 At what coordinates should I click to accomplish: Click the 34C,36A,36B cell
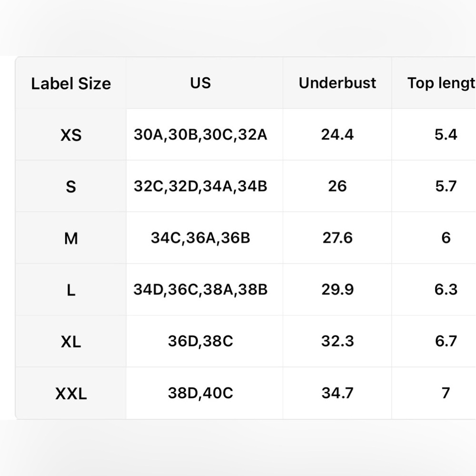(200, 238)
